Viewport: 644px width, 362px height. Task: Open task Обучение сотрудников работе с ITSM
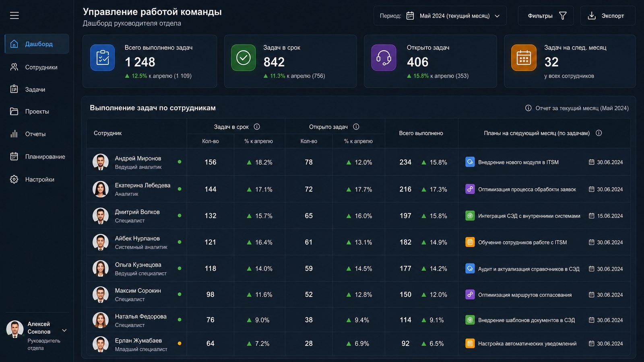coord(522,243)
